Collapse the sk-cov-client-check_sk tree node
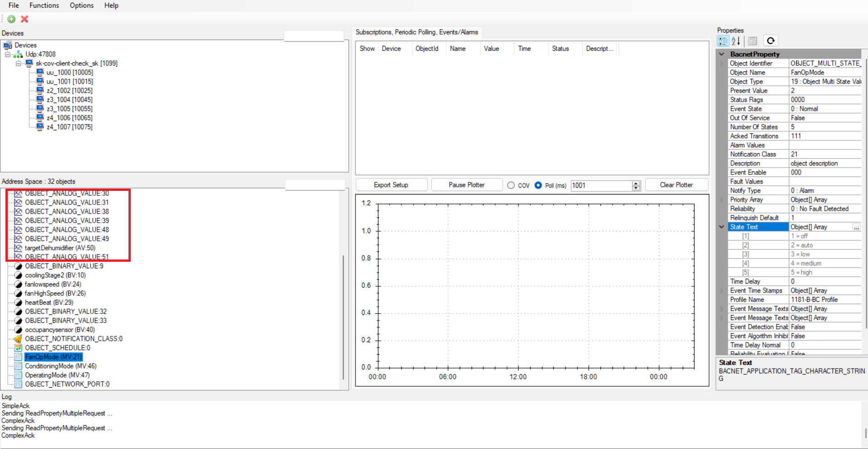This screenshot has height=449, width=868. [x=18, y=63]
